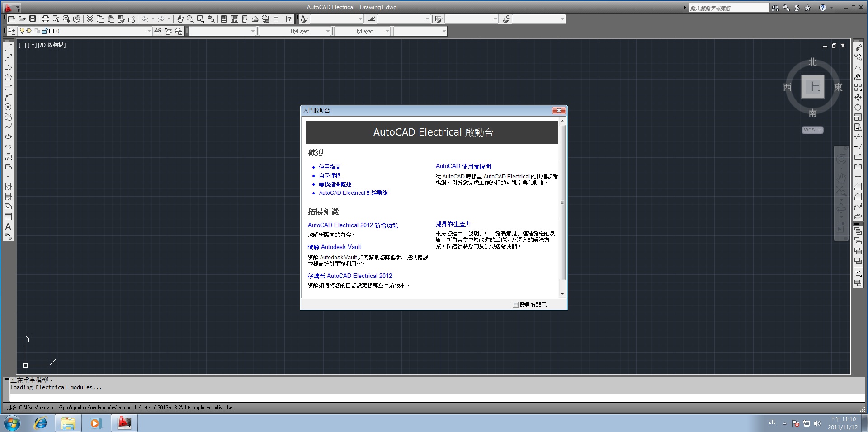The image size is (868, 432).
Task: Select the Line drawing tool
Action: pos(8,47)
